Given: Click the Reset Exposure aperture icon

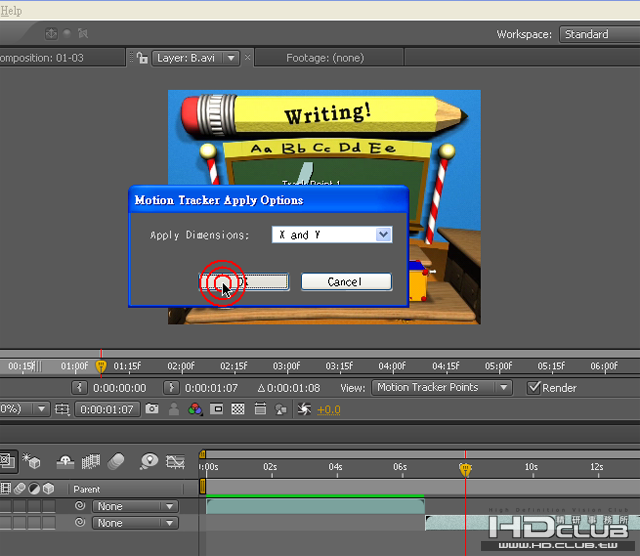Looking at the screenshot, I should click(x=304, y=409).
